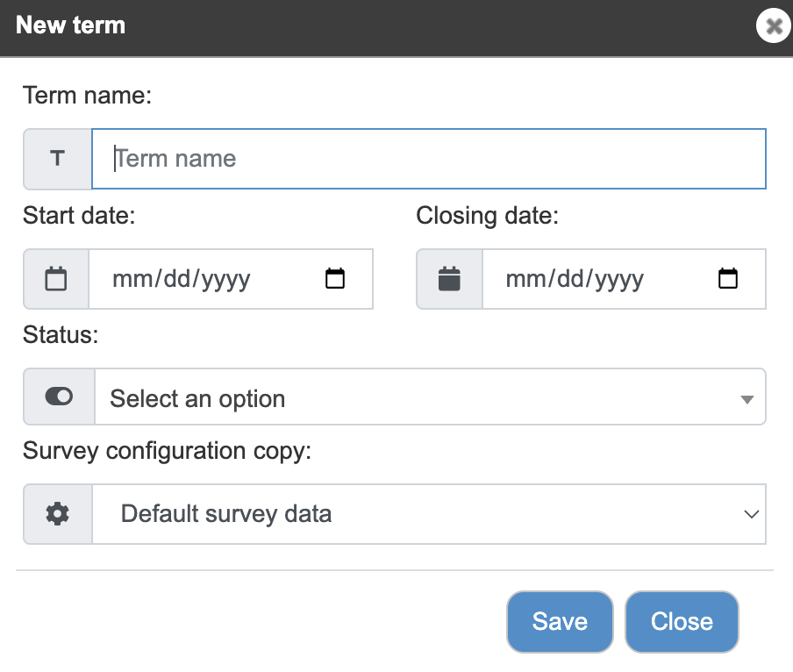Open the 'Default survey data' dropdown
The width and height of the screenshot is (793, 672).
click(x=429, y=514)
